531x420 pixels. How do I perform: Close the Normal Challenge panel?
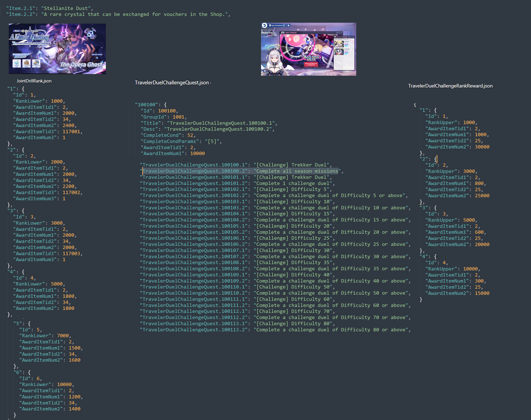(353, 37)
